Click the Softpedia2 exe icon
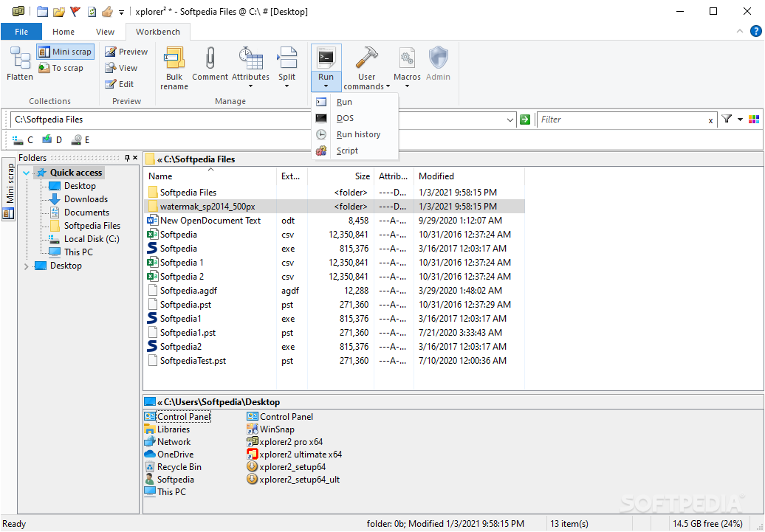The width and height of the screenshot is (765, 532). click(x=152, y=346)
